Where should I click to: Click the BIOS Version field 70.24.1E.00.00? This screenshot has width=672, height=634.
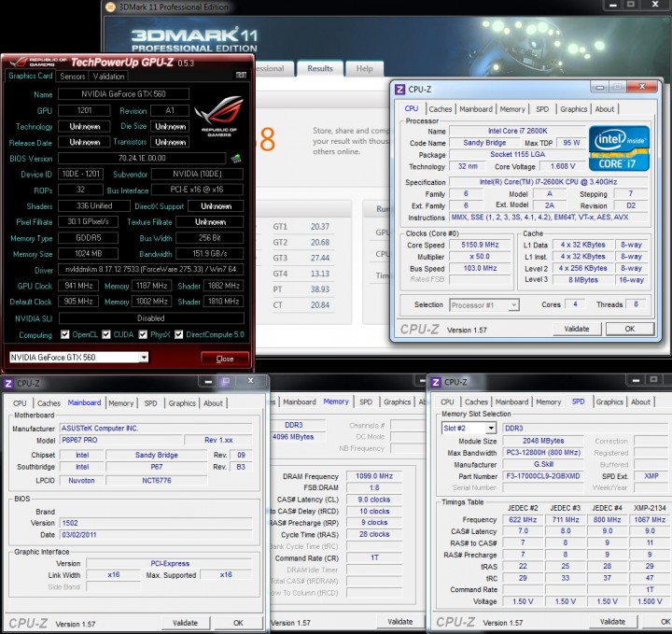pos(142,158)
